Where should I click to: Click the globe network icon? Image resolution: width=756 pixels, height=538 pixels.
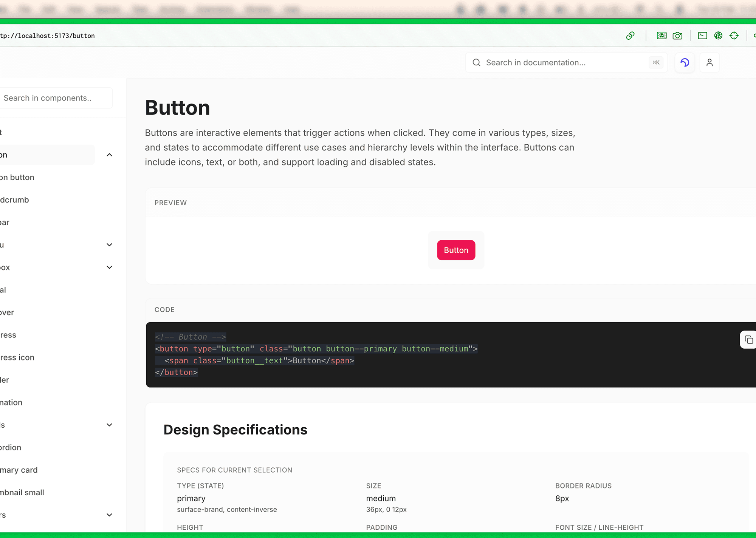(718, 36)
